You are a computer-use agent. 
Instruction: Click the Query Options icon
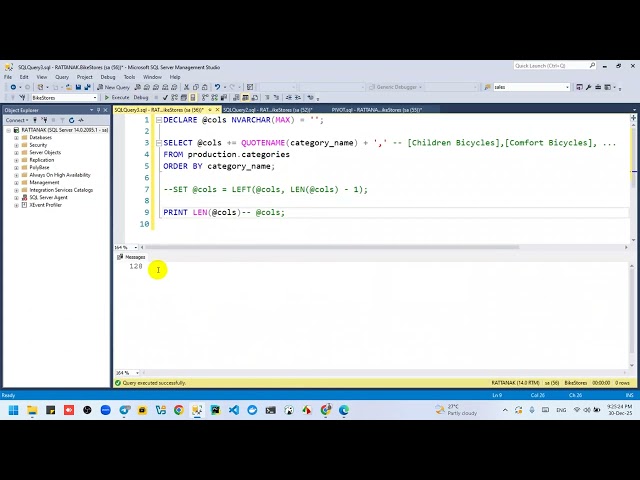(184, 98)
